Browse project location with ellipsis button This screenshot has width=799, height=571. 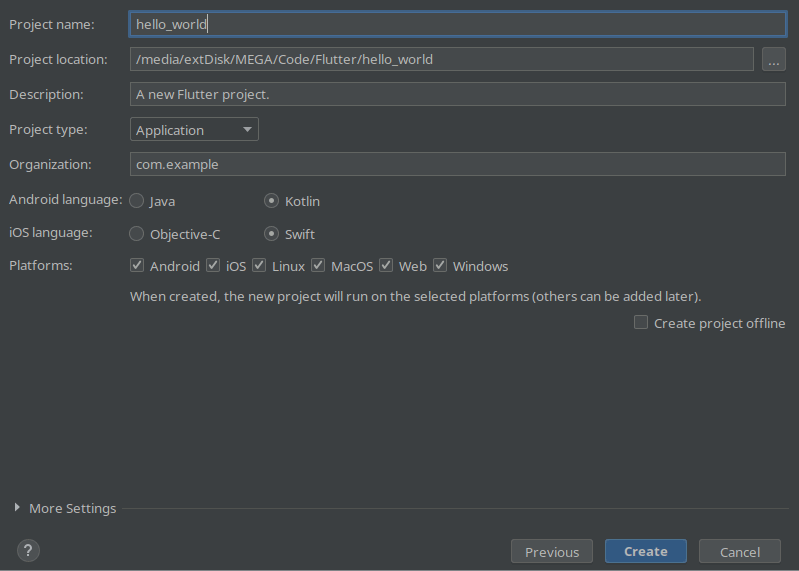pyautogui.click(x=774, y=60)
